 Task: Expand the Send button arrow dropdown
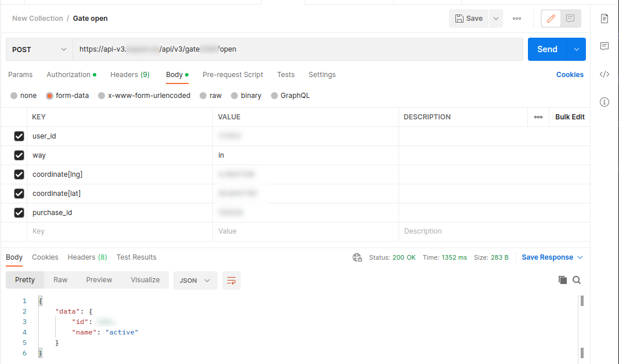coord(577,50)
